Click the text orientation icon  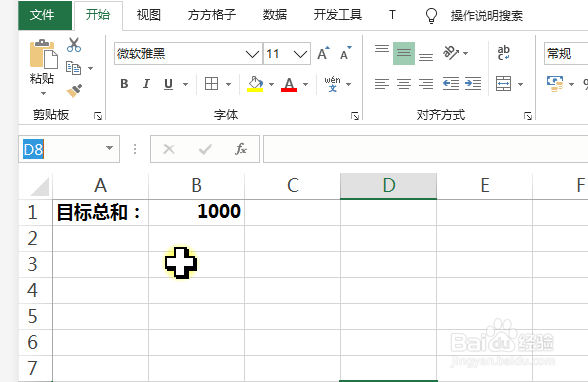(x=451, y=53)
